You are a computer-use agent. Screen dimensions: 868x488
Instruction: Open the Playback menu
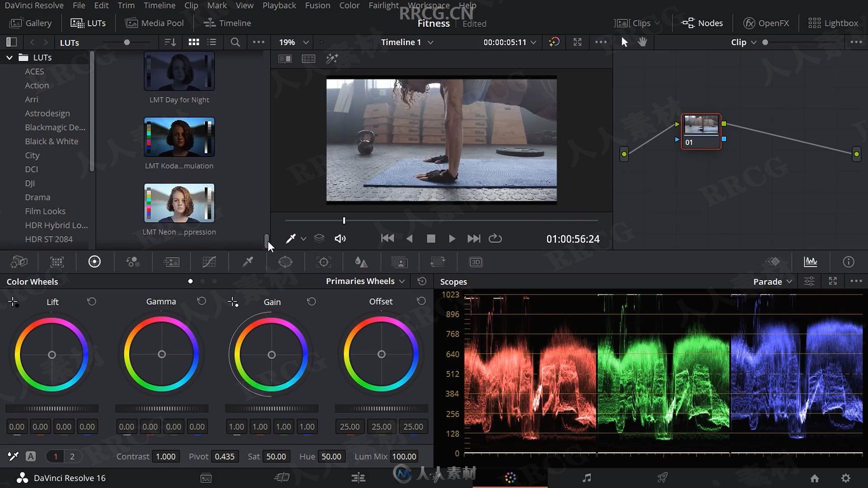point(279,5)
